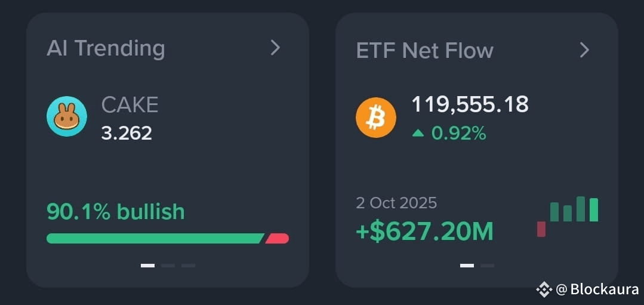
Task: Click the 90.1% bullish label
Action: click(x=115, y=212)
